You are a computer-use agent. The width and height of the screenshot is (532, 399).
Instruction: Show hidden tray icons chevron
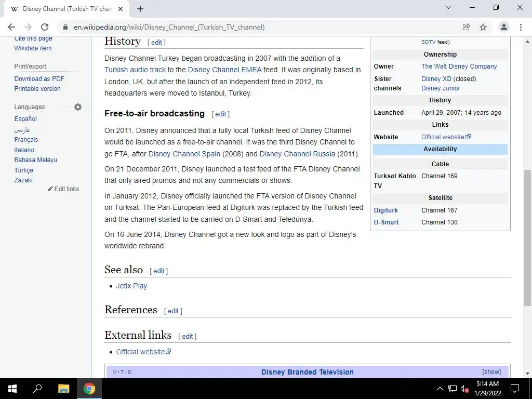440,389
